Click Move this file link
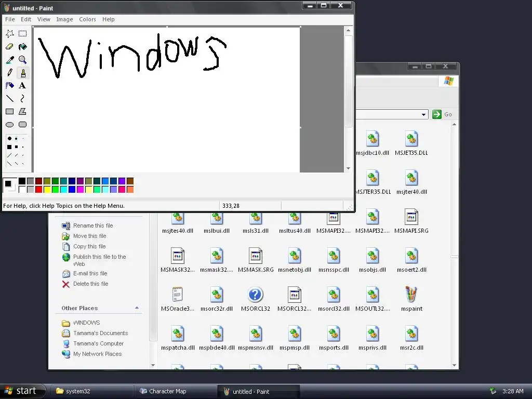The width and height of the screenshot is (532, 399). (x=89, y=236)
